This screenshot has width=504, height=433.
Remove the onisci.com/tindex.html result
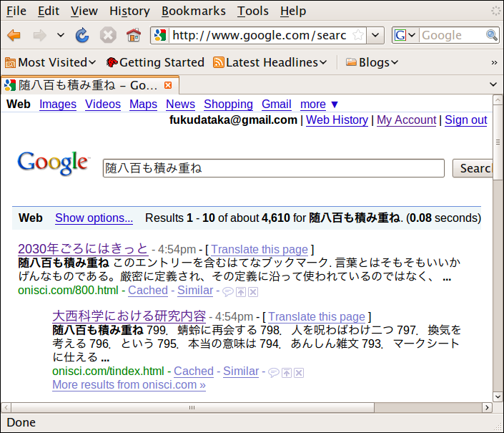[x=299, y=372]
